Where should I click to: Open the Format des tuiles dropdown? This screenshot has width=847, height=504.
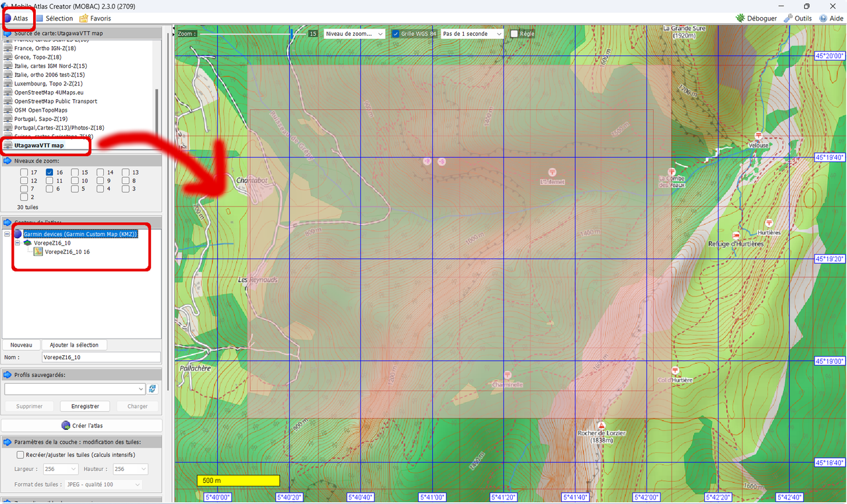click(x=103, y=485)
